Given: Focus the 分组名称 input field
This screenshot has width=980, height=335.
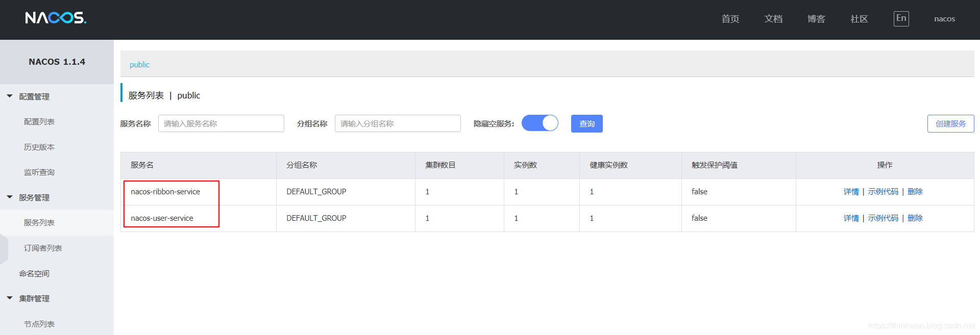Looking at the screenshot, I should 398,124.
